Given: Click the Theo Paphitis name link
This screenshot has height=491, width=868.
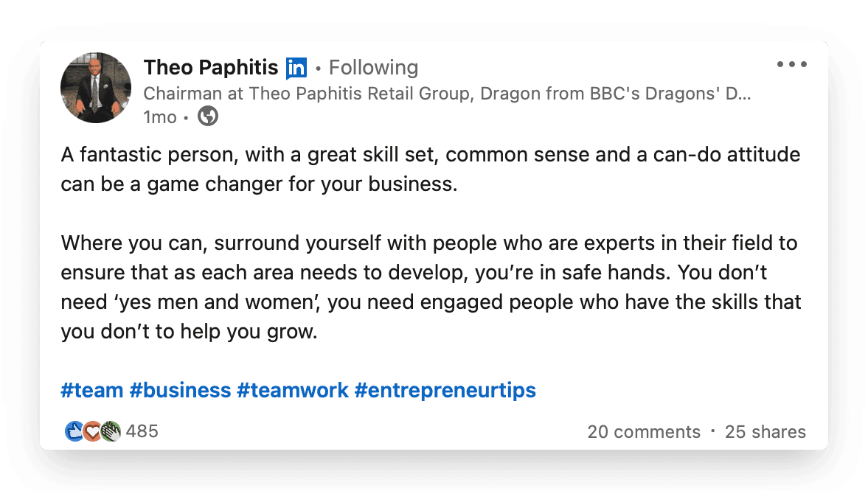Looking at the screenshot, I should click(x=210, y=68).
